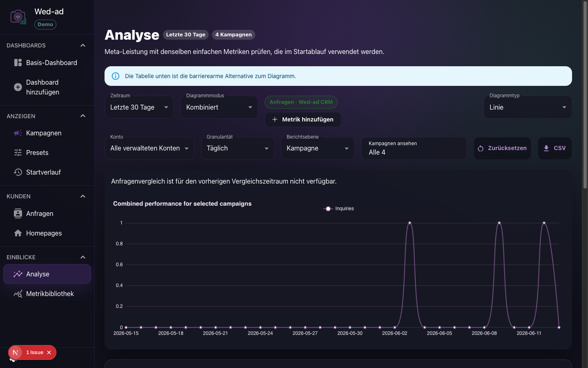This screenshot has width=588, height=368.
Task: Click the chart data point peak at 2026-06-09
Action: tap(499, 223)
